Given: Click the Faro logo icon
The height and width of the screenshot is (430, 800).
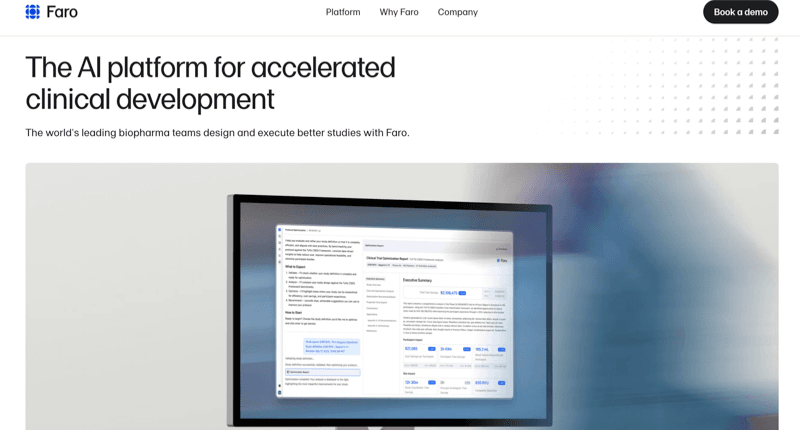Looking at the screenshot, I should (x=33, y=12).
